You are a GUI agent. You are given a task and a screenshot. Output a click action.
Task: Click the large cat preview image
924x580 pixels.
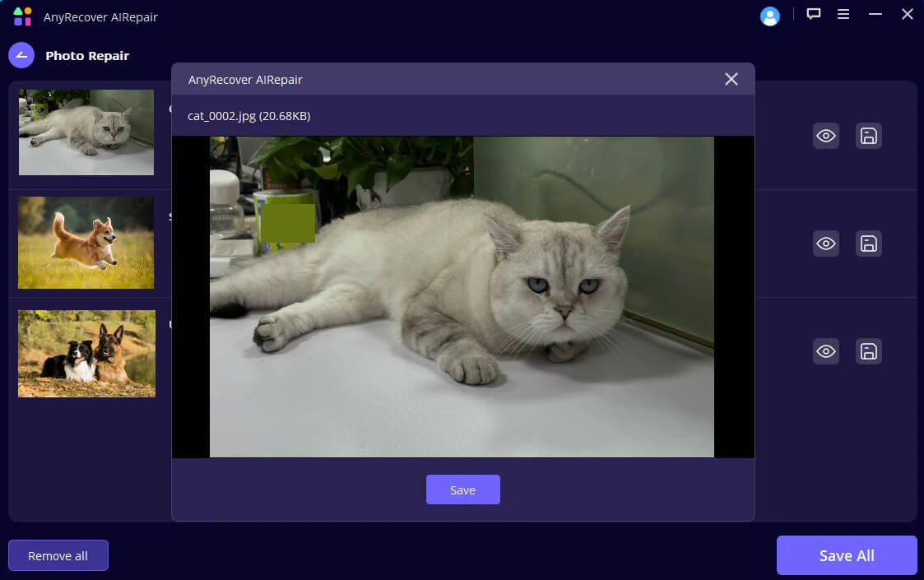pos(462,296)
